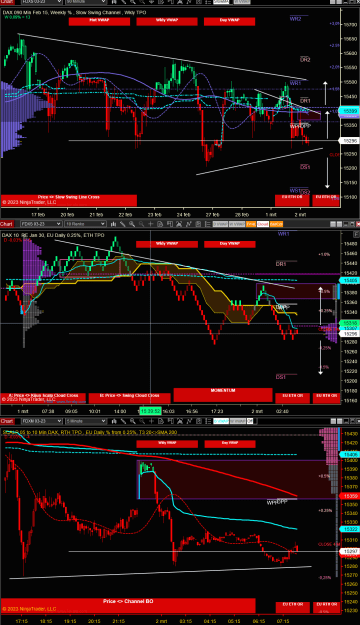Click Wkly VWAP button on bottom chart
This screenshot has width=360, height=625.
pyautogui.click(x=167, y=444)
